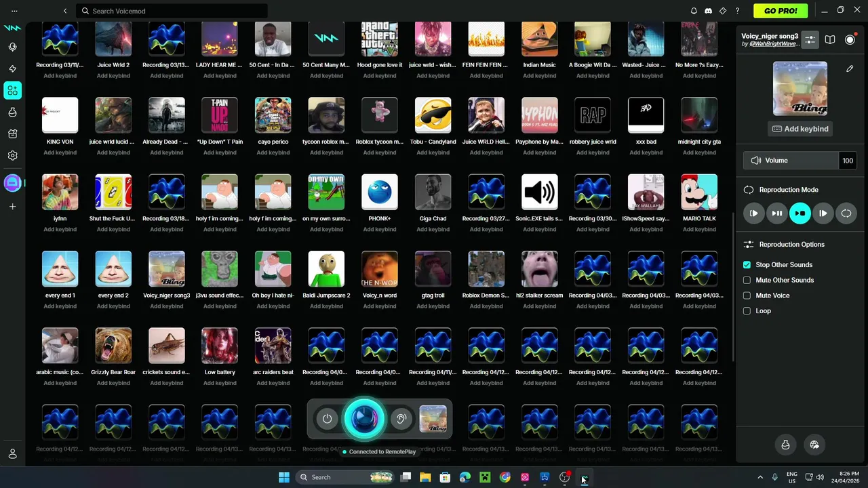Open the help question mark icon
The height and width of the screenshot is (488, 868).
[x=737, y=11]
